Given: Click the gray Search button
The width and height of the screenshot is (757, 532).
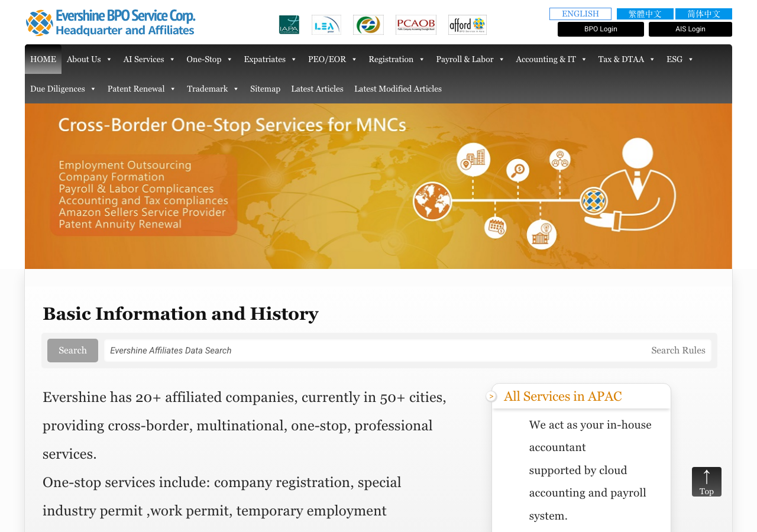Looking at the screenshot, I should pos(73,351).
